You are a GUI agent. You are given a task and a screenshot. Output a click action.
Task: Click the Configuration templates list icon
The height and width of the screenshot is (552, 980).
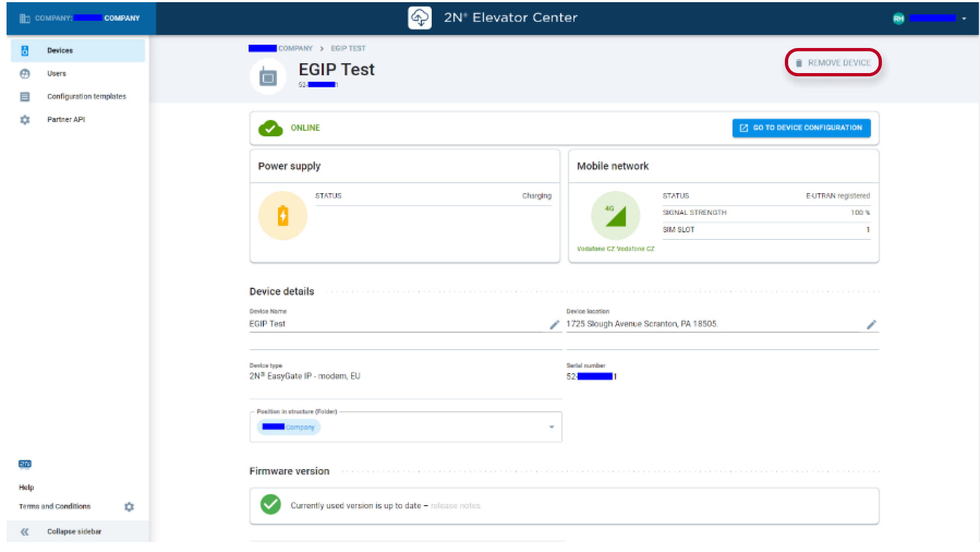[25, 97]
